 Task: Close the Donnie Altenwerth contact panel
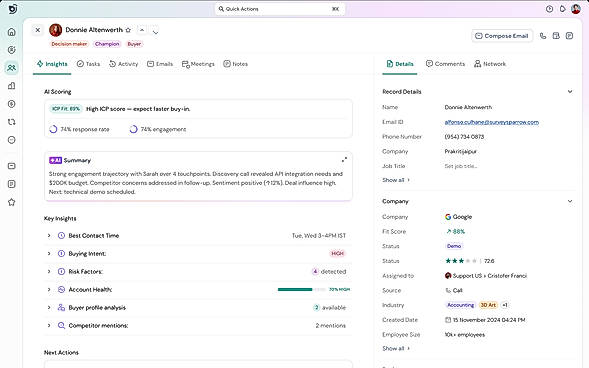(x=38, y=30)
